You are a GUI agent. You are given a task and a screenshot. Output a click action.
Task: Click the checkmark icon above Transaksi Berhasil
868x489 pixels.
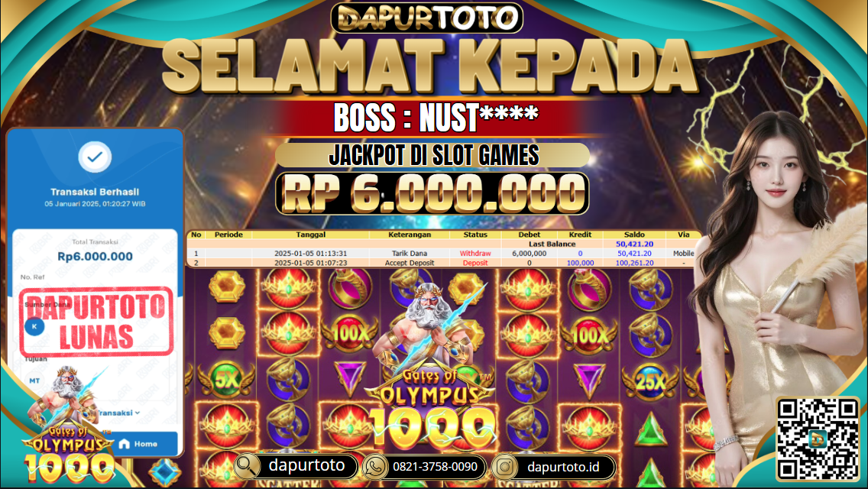(x=95, y=157)
